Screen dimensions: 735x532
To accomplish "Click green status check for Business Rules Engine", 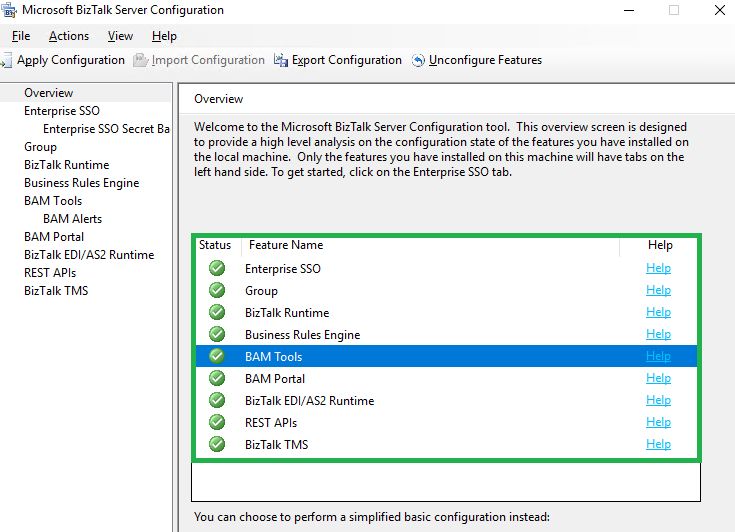I will point(217,334).
